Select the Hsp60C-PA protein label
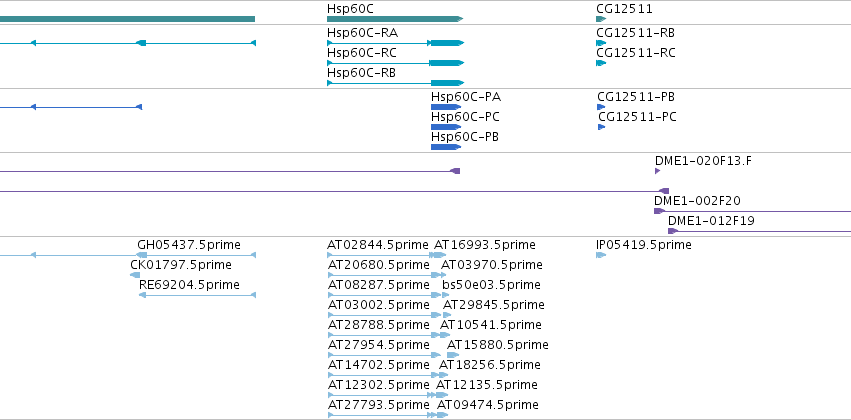The height and width of the screenshot is (420, 851). (x=466, y=97)
